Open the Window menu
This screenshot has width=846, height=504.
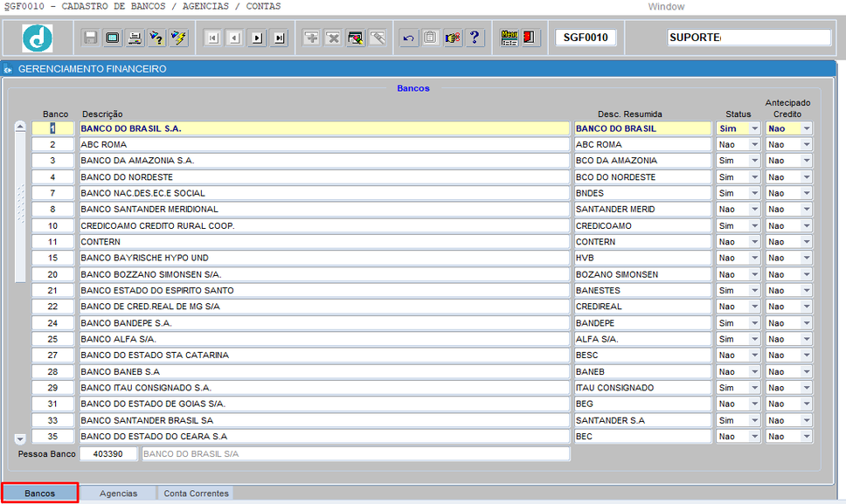coord(666,6)
